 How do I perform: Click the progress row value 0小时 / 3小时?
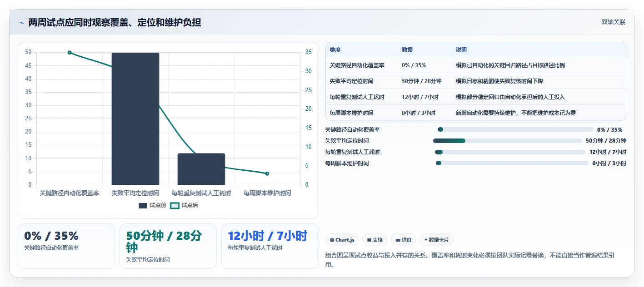609,163
